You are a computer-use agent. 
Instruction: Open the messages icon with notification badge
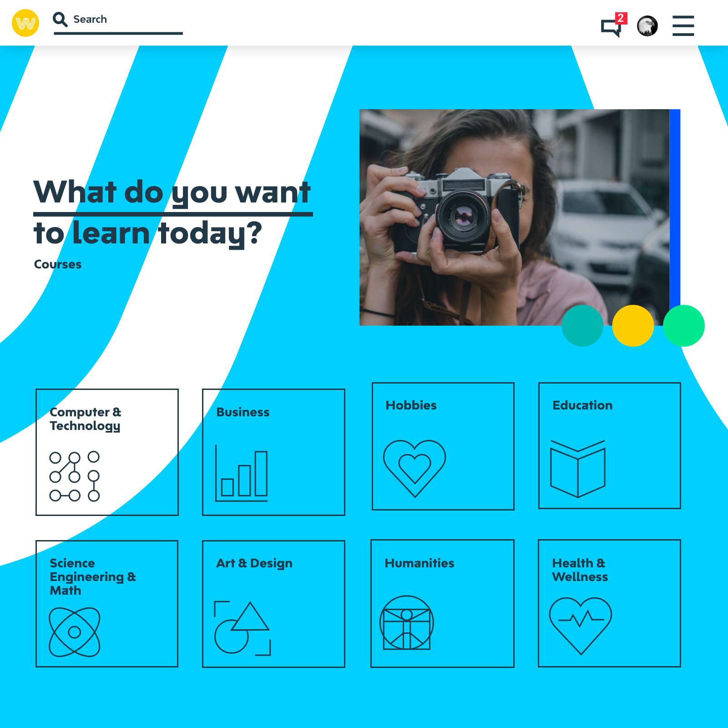pos(613,25)
